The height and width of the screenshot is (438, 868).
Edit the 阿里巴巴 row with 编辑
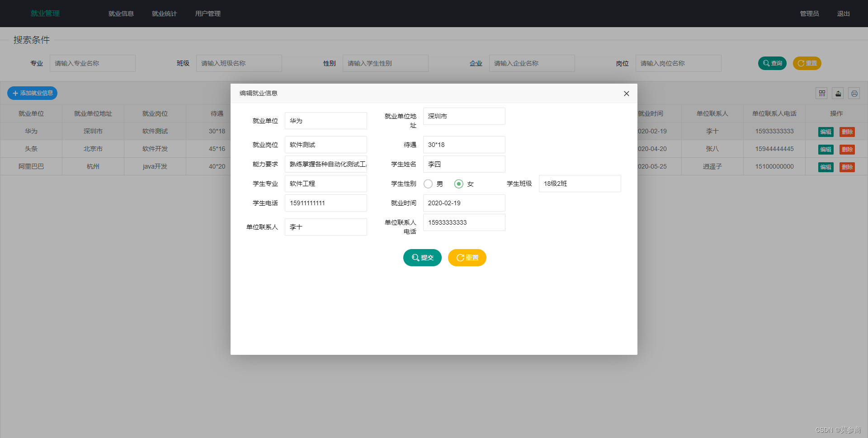tap(826, 167)
